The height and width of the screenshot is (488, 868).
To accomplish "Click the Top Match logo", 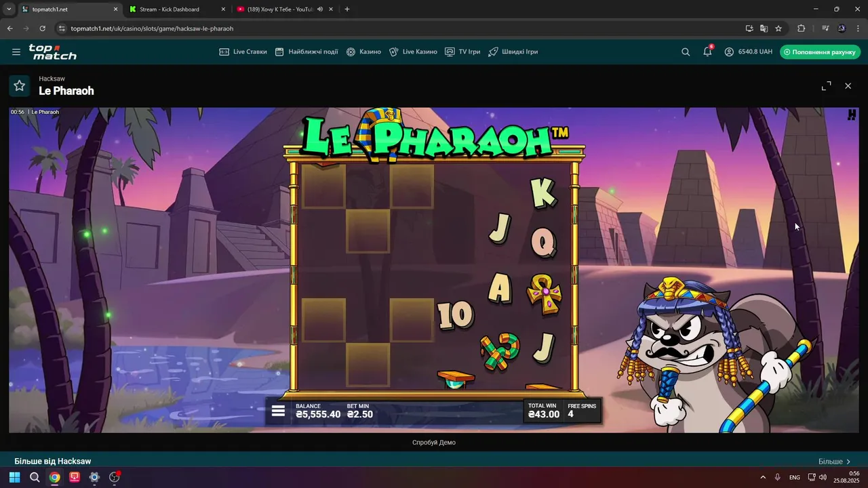I will [x=52, y=52].
